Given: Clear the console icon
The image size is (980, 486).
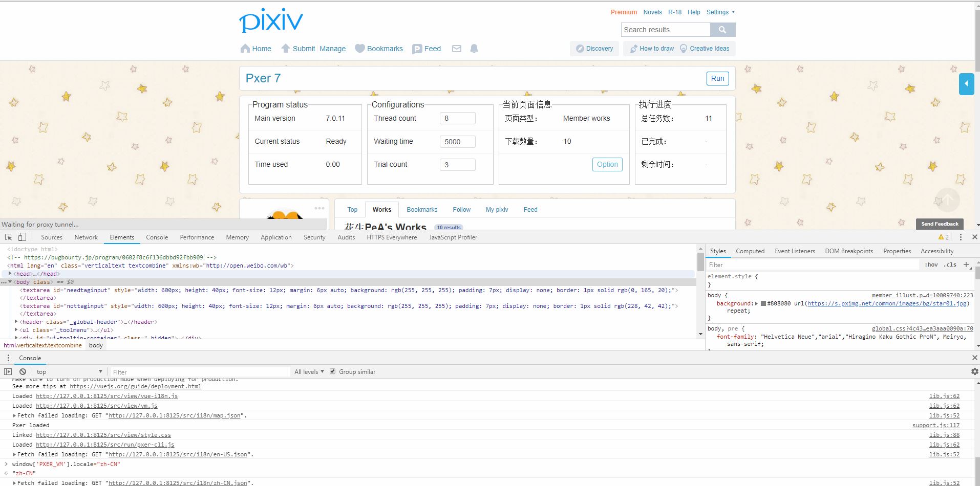Looking at the screenshot, I should pos(23,371).
